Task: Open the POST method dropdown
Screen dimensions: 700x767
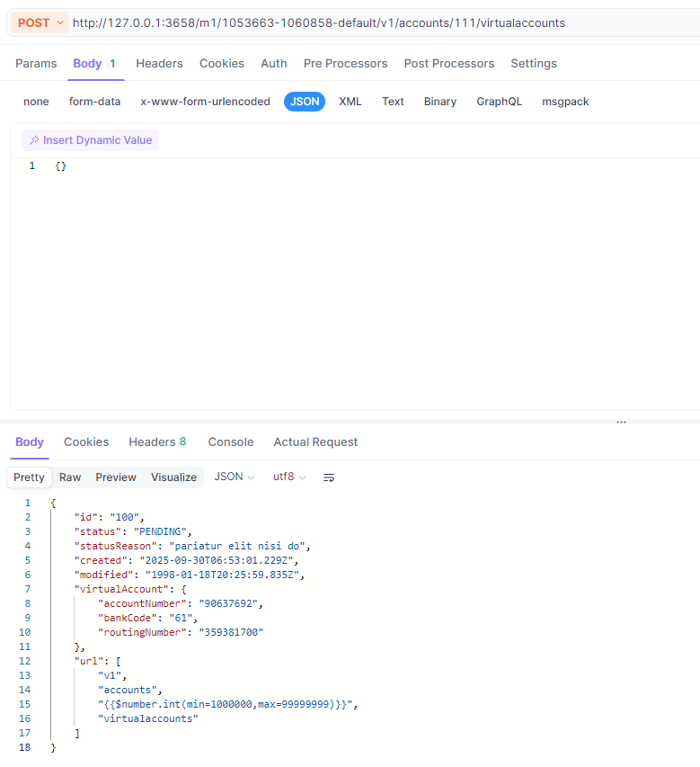Action: (x=40, y=22)
